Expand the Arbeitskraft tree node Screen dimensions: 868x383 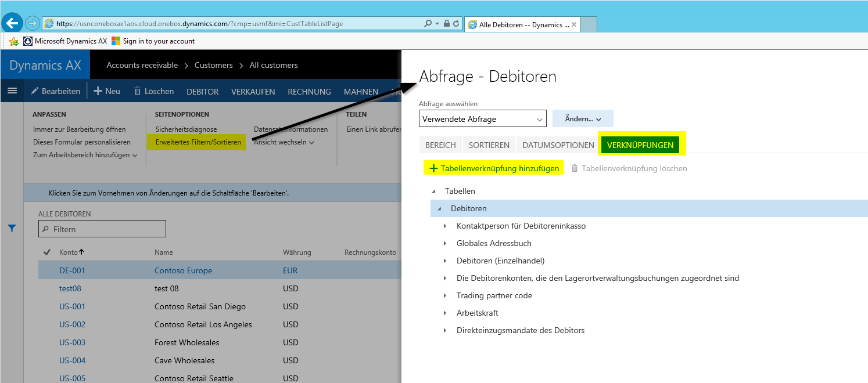tap(445, 313)
